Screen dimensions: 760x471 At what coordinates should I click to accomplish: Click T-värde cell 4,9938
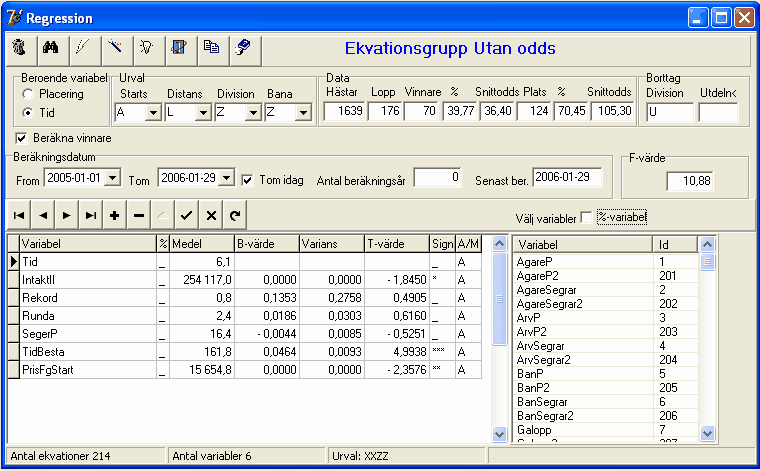[x=397, y=352]
